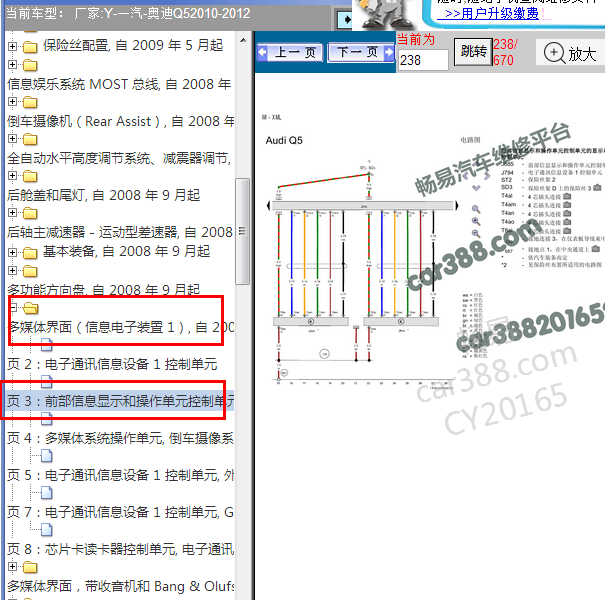This screenshot has height=600, width=605.
Task: Open the camera photo for SD3 fuse
Action: coord(597,187)
